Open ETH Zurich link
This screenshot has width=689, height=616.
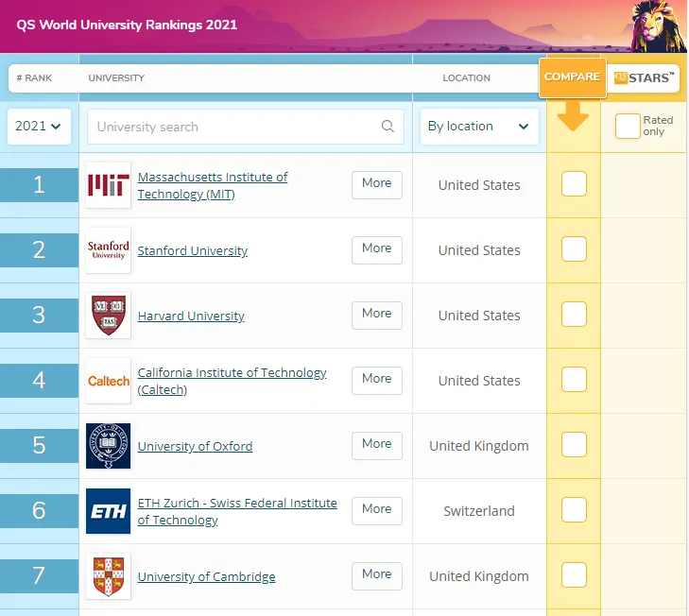[x=237, y=511]
